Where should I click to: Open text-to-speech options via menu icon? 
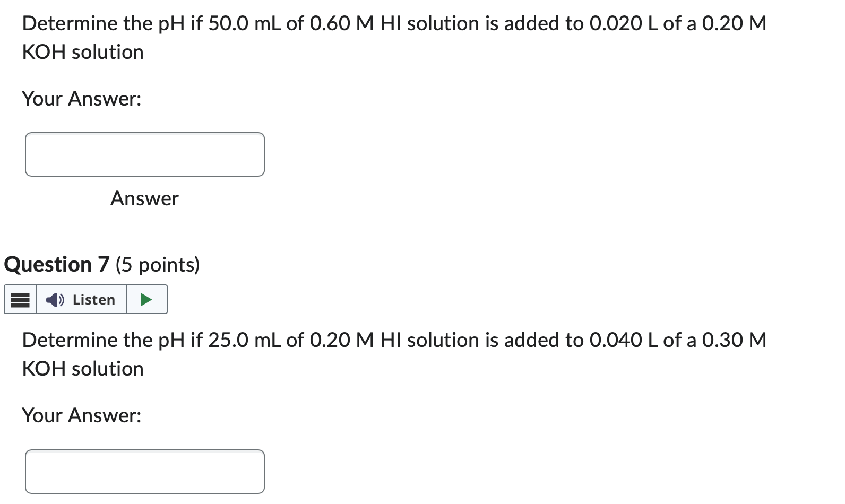tap(20, 300)
